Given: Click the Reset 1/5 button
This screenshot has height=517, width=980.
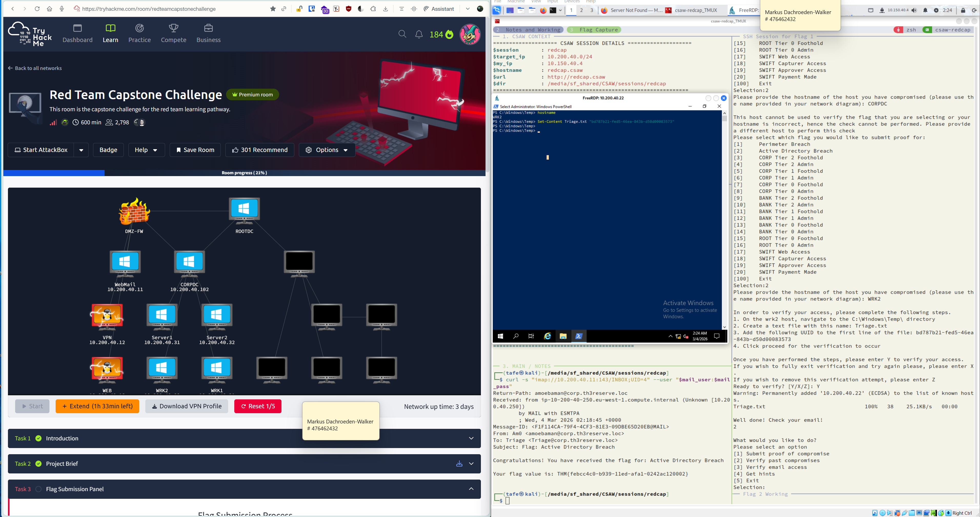Looking at the screenshot, I should tap(258, 406).
